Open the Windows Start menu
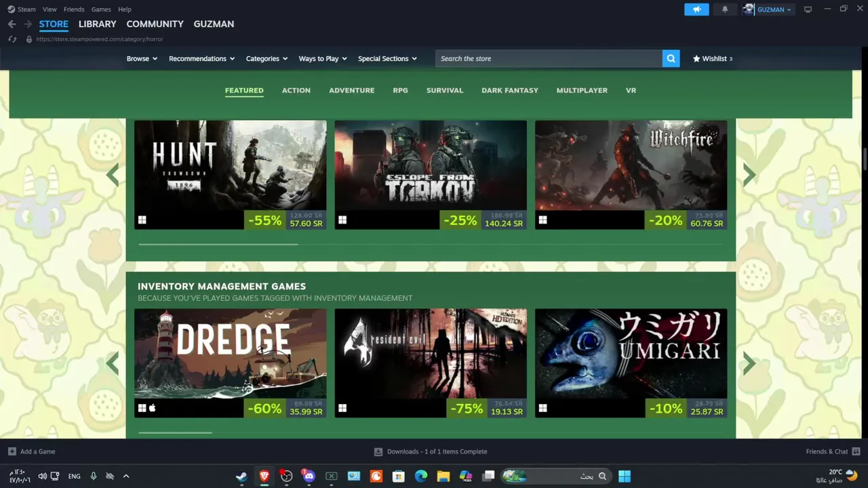Viewport: 868px width, 488px height. [625, 476]
